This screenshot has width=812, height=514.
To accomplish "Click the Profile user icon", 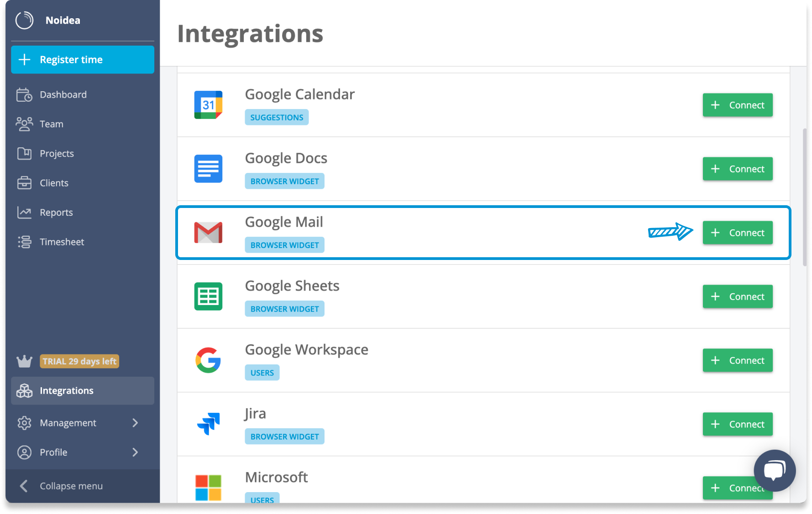I will [24, 452].
